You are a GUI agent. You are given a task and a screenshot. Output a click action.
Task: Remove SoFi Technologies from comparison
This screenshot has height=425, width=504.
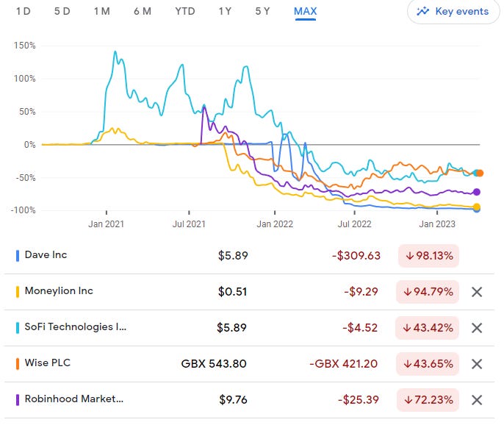(x=477, y=328)
